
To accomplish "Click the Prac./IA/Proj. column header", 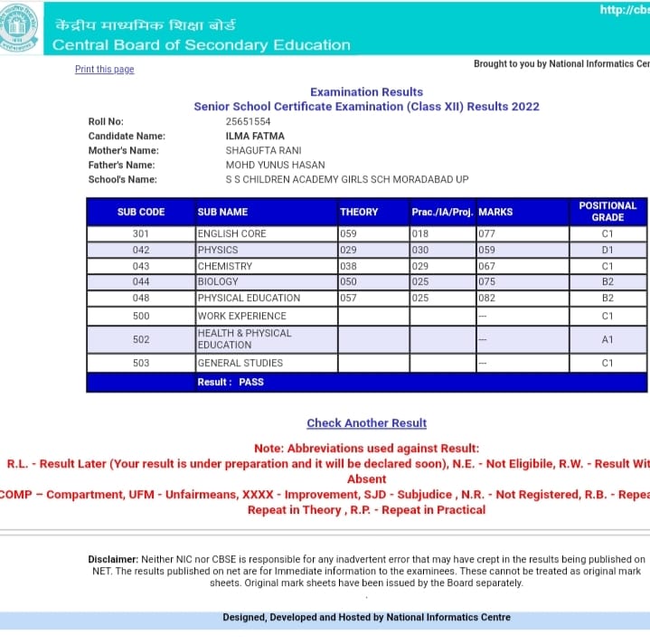I will 442,212.
